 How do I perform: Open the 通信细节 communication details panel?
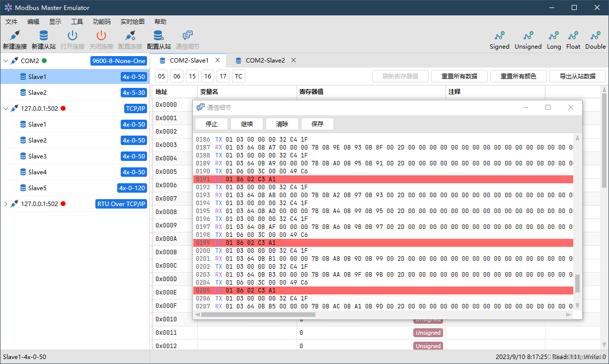[x=187, y=40]
